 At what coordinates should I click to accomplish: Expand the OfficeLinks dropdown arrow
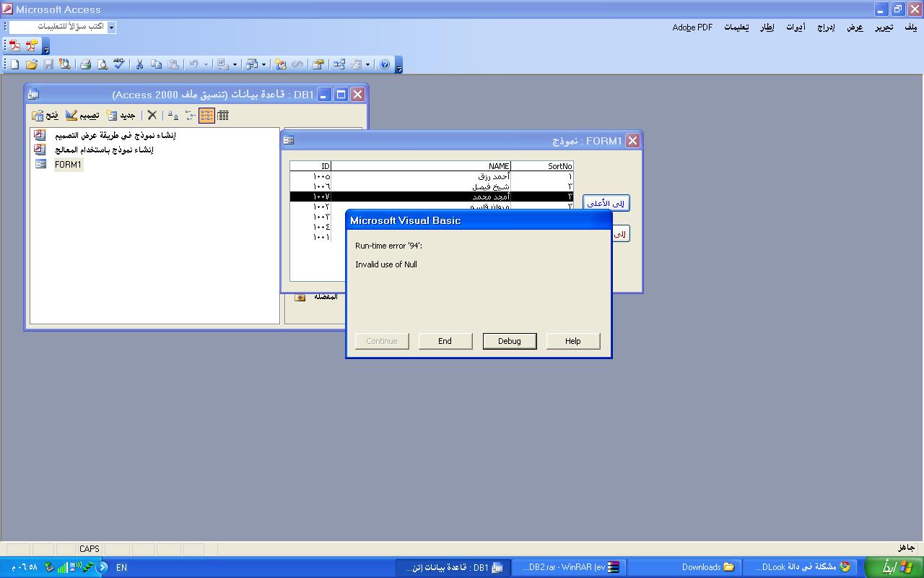tap(235, 64)
